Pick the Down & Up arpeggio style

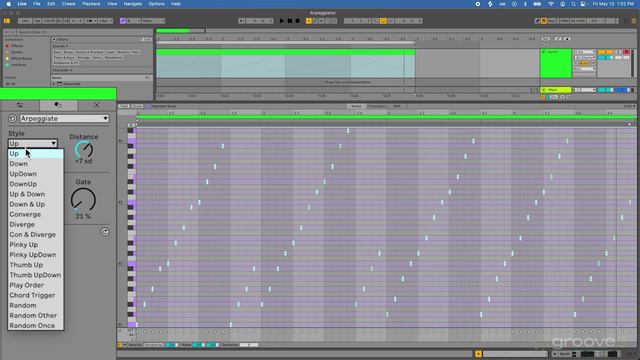(36, 204)
